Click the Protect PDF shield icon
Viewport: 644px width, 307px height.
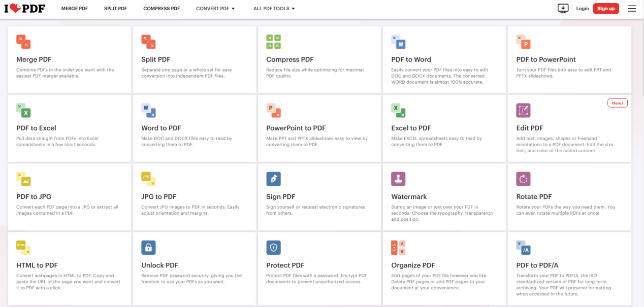(x=273, y=247)
